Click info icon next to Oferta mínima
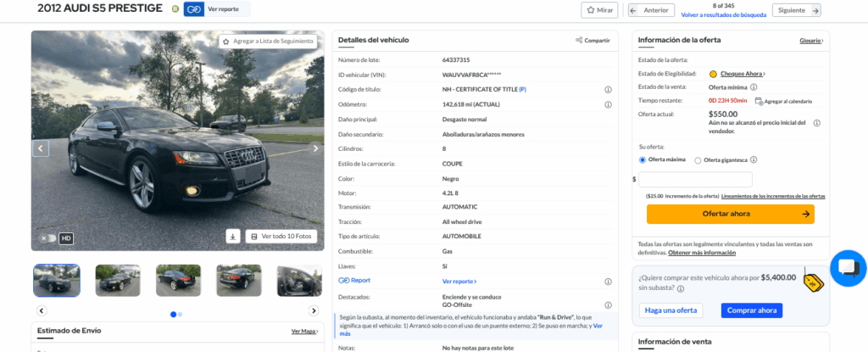868x352 pixels. [x=754, y=87]
